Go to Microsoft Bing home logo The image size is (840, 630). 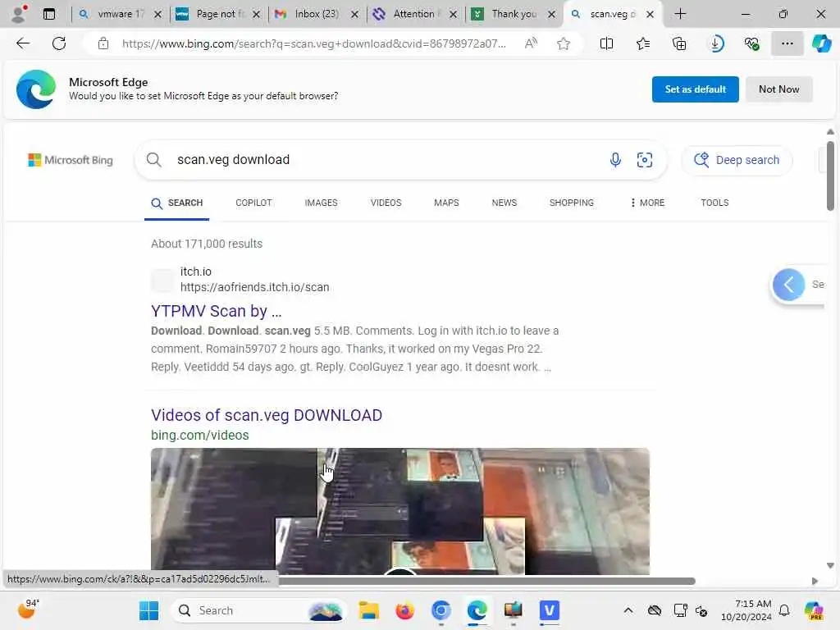(71, 160)
